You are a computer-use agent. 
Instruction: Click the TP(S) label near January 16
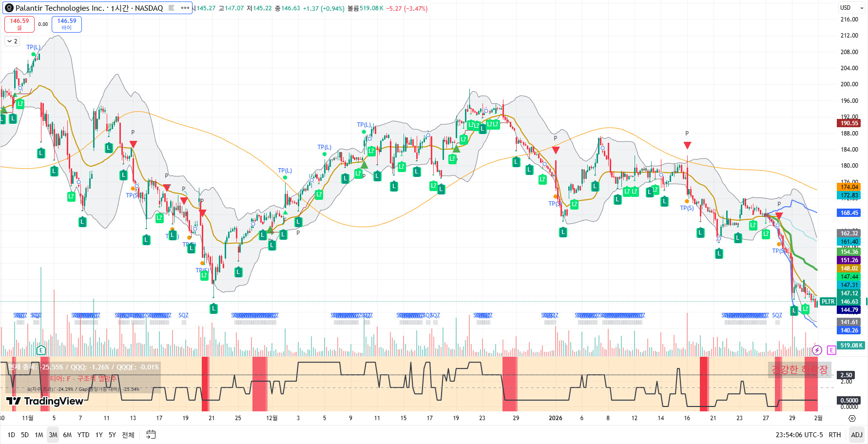687,208
